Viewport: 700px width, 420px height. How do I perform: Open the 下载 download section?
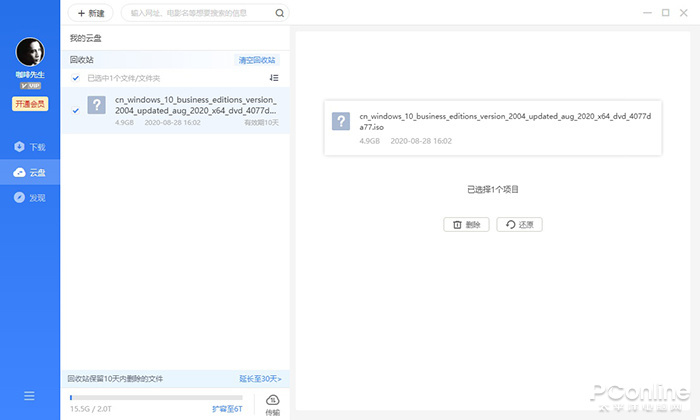pyautogui.click(x=30, y=147)
